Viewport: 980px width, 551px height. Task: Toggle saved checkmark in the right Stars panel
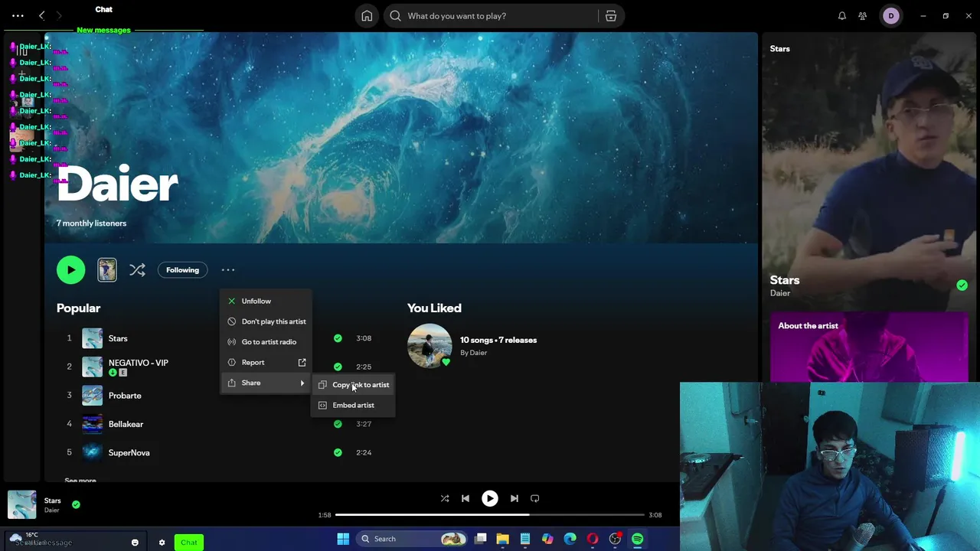tap(962, 285)
